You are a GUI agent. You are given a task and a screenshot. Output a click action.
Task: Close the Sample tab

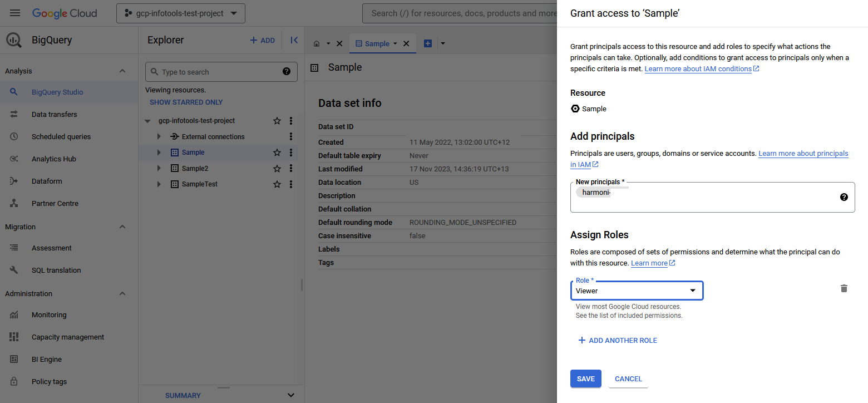tap(406, 43)
